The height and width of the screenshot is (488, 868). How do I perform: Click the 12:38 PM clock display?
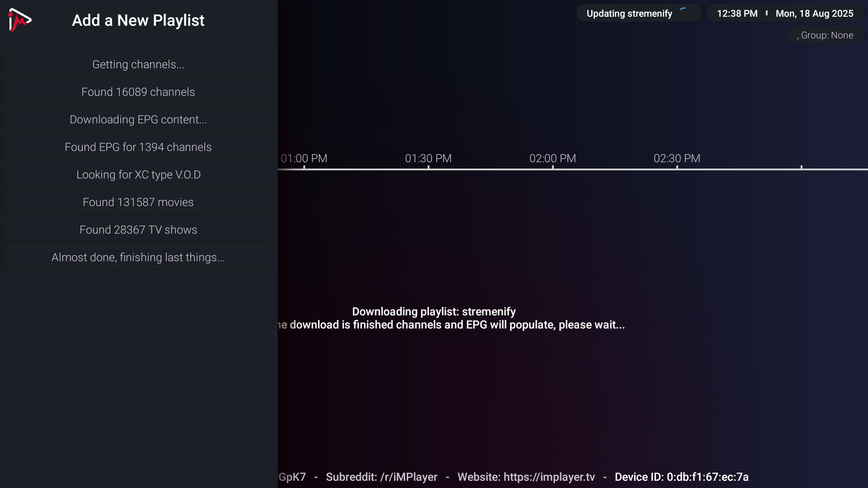pyautogui.click(x=737, y=14)
